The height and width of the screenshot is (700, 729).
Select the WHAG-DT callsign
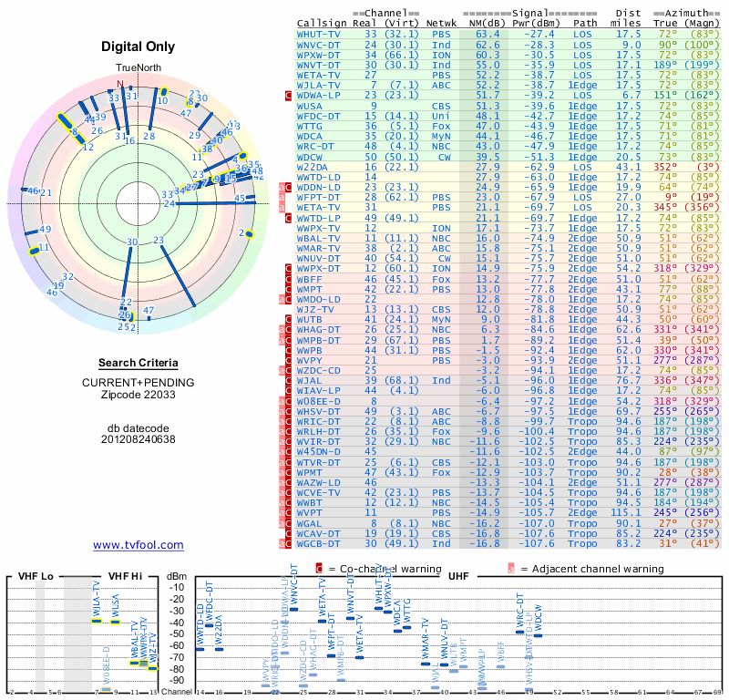point(318,330)
